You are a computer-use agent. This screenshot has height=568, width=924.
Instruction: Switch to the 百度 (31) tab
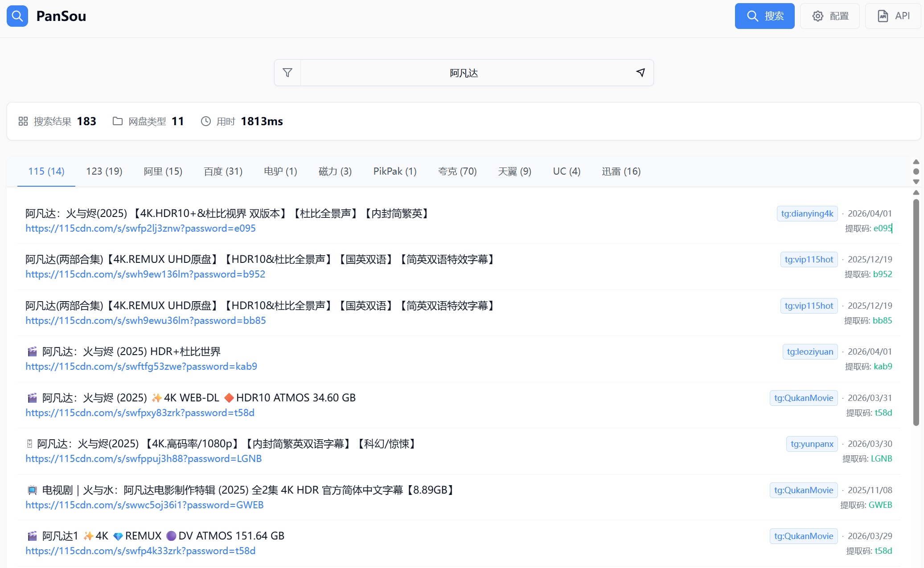click(223, 172)
